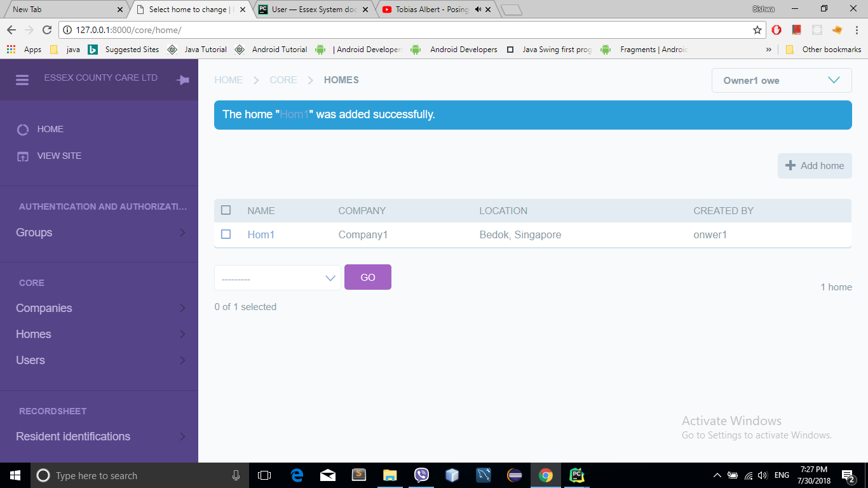Open PyCharm from the Windows taskbar

(576, 475)
